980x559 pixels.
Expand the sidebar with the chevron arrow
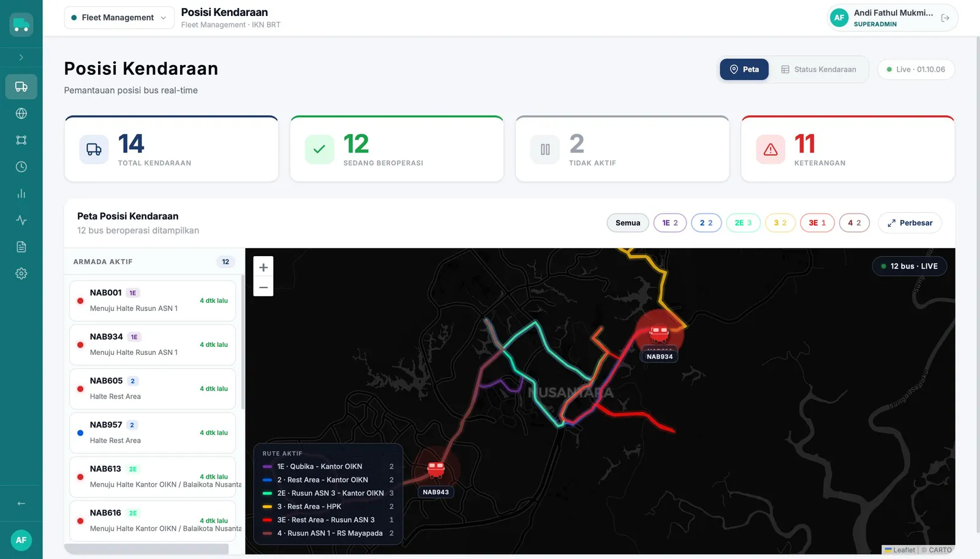click(x=21, y=57)
